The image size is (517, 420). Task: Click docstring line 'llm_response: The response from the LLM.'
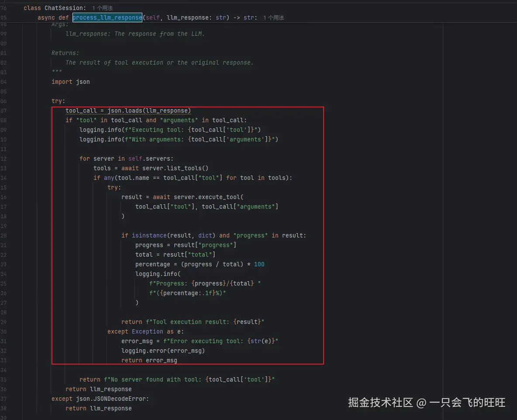(x=135, y=34)
